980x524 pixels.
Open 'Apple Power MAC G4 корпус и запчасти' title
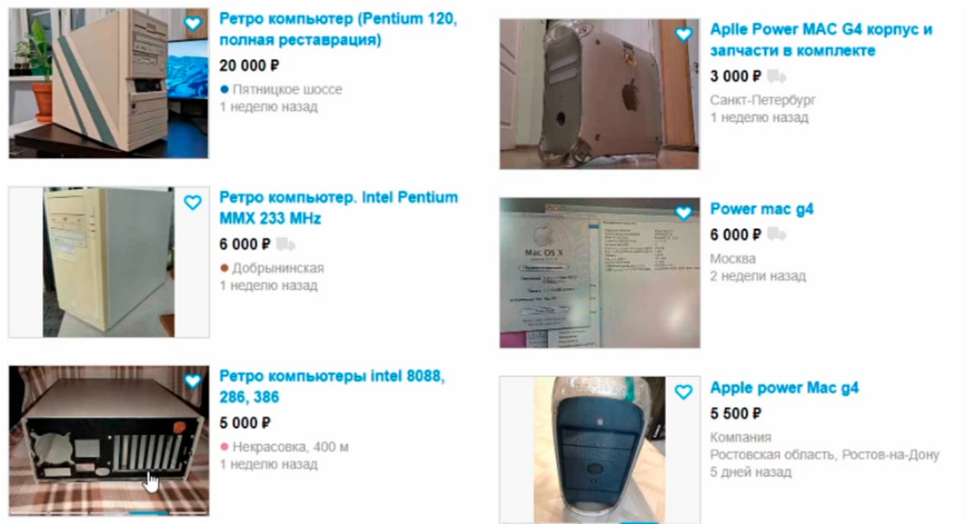click(x=822, y=40)
